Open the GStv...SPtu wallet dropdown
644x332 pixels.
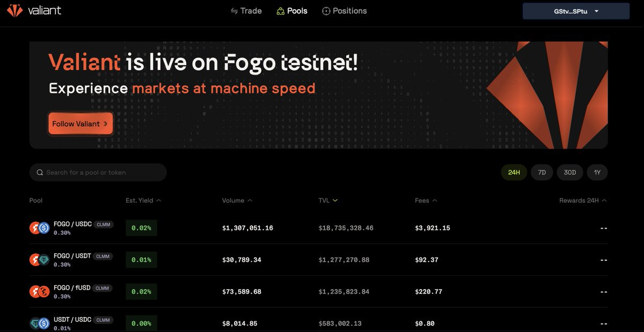pos(576,11)
